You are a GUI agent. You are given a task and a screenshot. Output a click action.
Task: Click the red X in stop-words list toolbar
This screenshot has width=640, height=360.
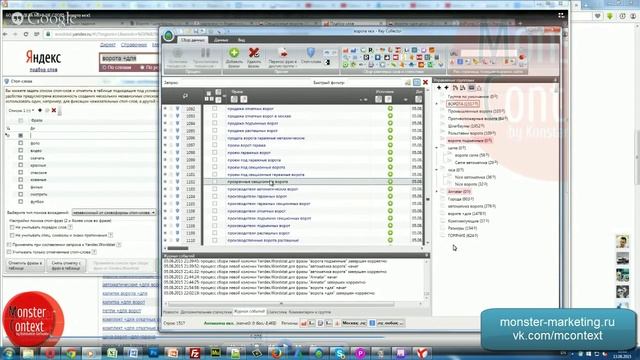[x=54, y=110]
